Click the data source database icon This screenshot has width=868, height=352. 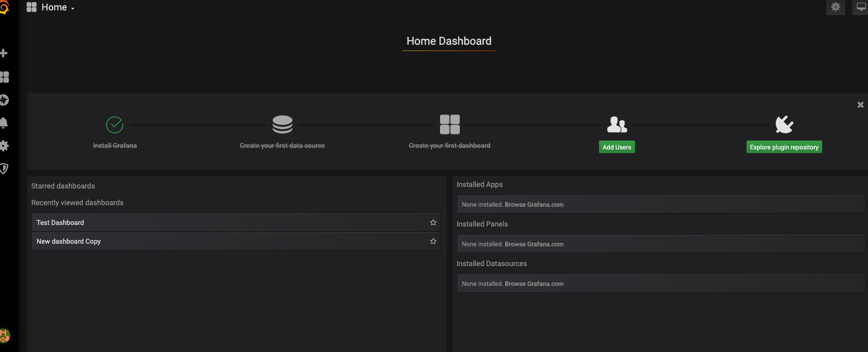point(283,124)
